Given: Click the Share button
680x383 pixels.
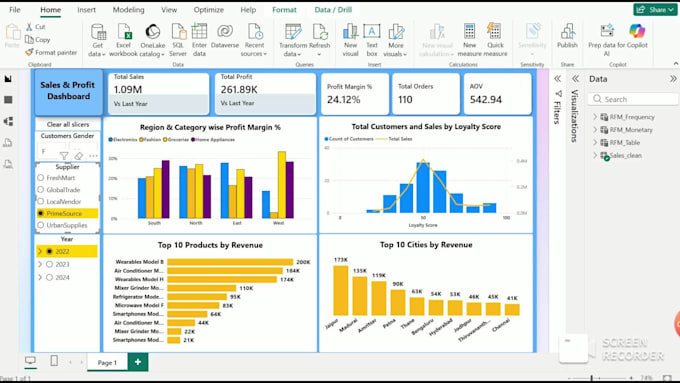Looking at the screenshot, I should (655, 10).
